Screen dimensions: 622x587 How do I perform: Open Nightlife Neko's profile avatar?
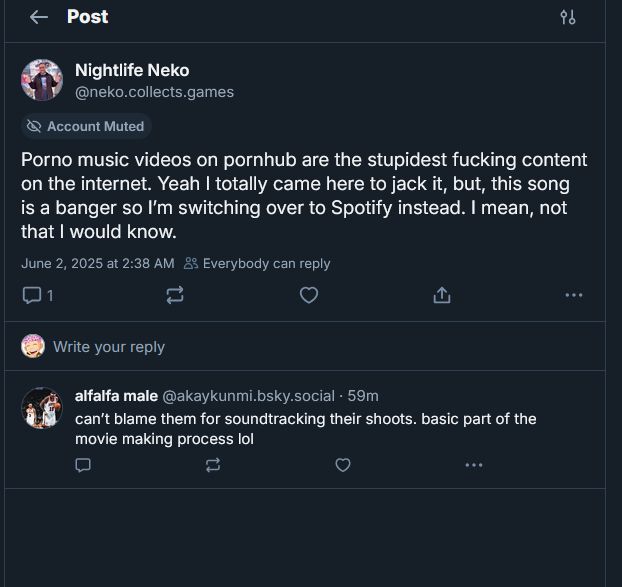pos(42,80)
